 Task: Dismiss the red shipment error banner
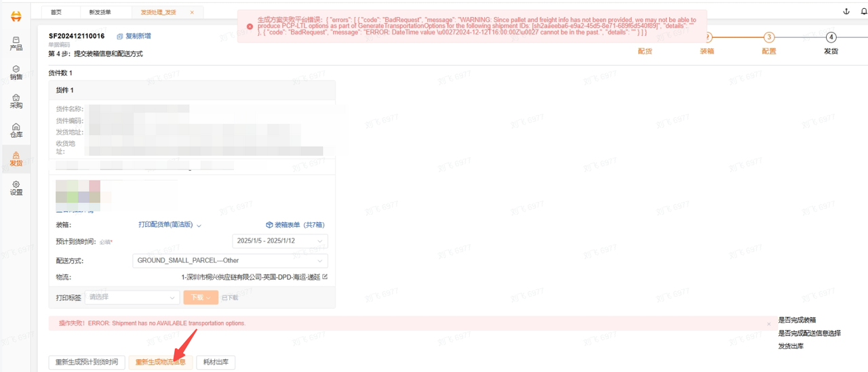[768, 324]
